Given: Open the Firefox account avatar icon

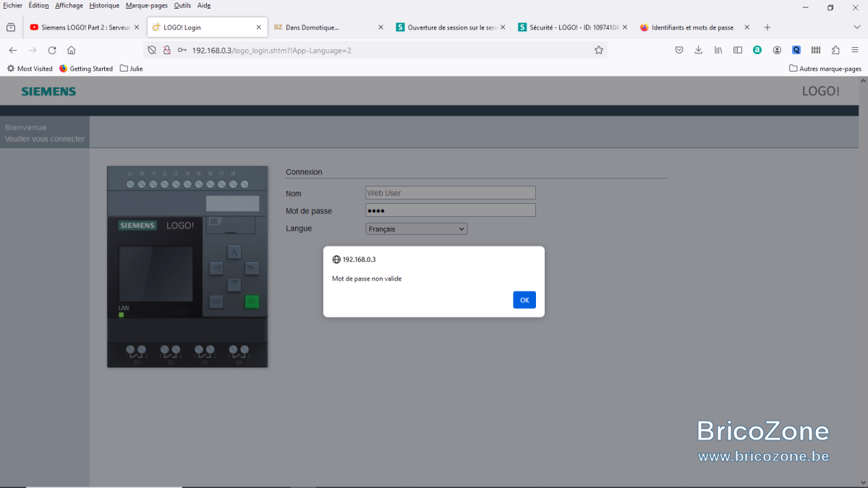Looking at the screenshot, I should [x=777, y=50].
